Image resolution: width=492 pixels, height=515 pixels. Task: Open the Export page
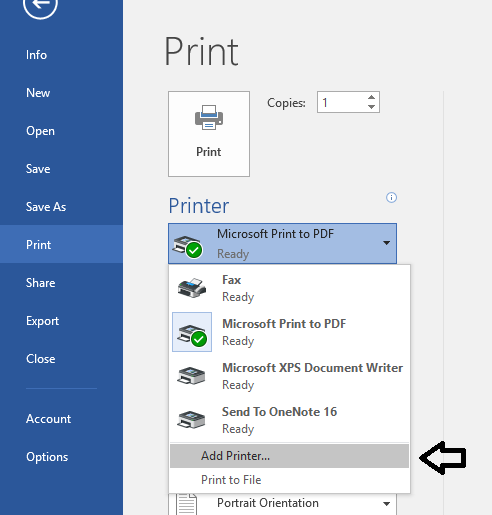click(x=42, y=321)
